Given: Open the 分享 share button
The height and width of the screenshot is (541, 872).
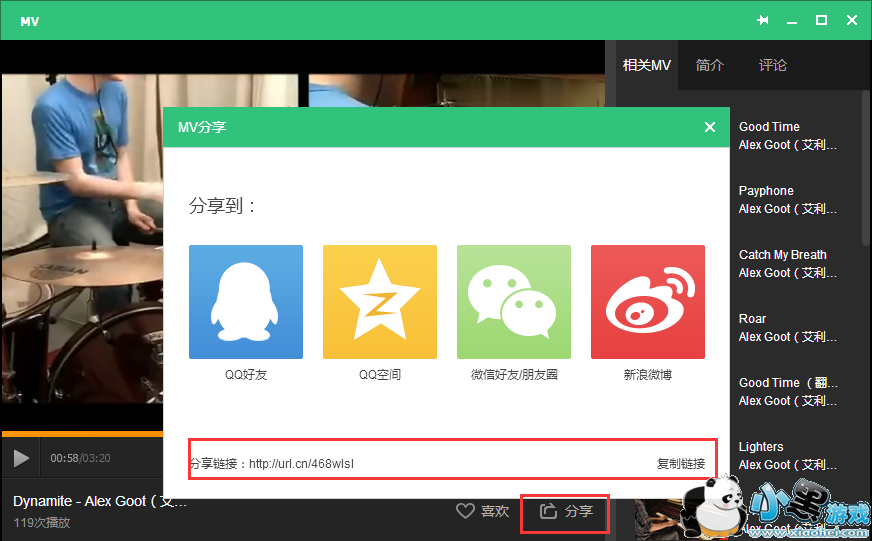Looking at the screenshot, I should pos(566,511).
